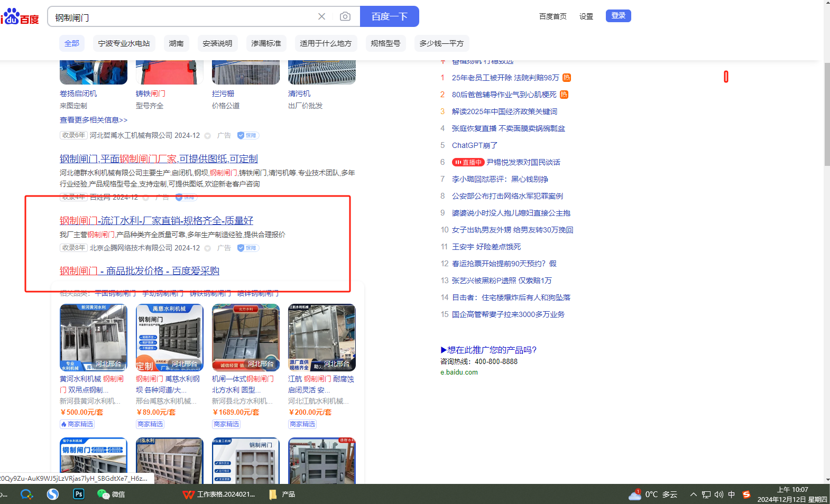830x504 pixels.
Task: Open the e.baidu.com link
Action: pyautogui.click(x=459, y=372)
